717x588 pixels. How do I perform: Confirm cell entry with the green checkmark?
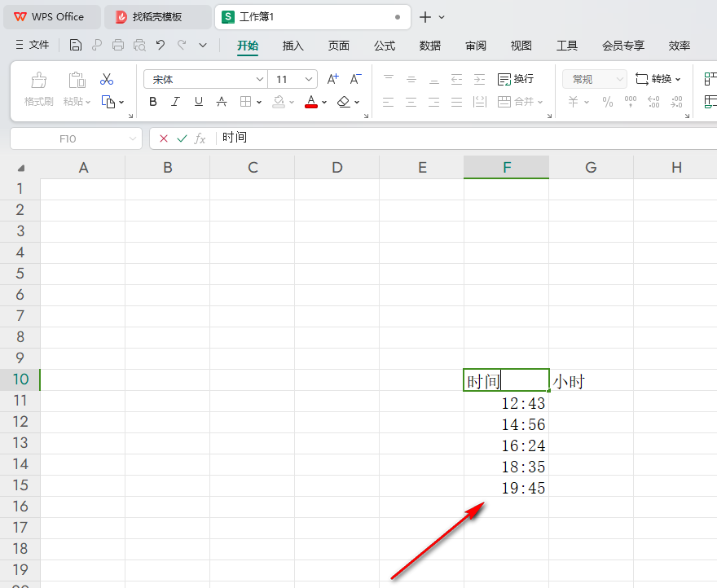[x=181, y=138]
